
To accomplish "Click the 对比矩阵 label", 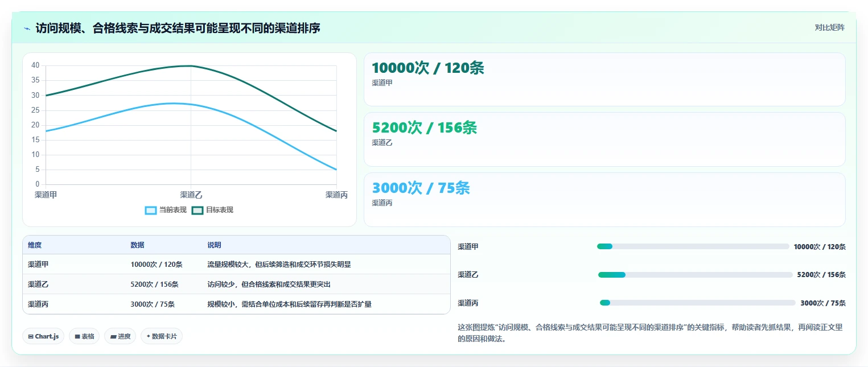I will pyautogui.click(x=829, y=27).
